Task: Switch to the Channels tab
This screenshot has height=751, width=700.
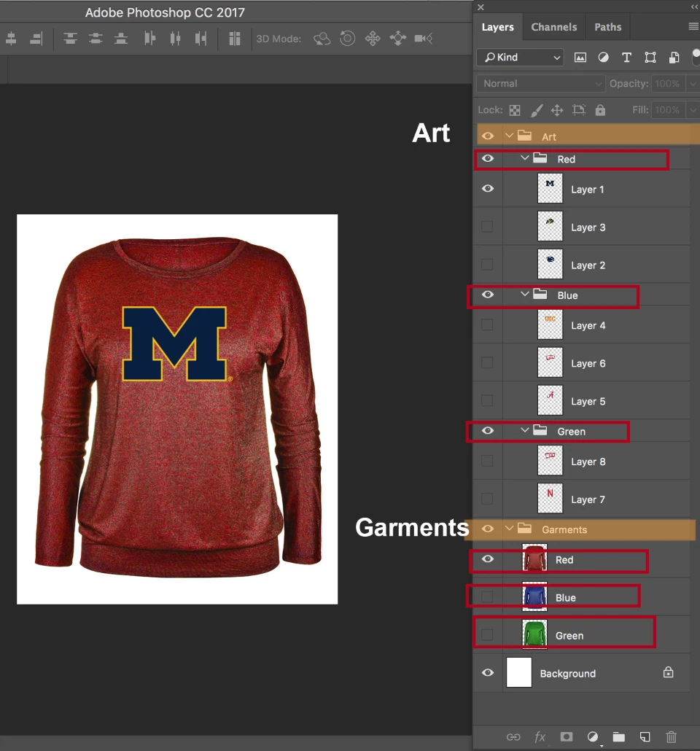Action: click(x=554, y=27)
